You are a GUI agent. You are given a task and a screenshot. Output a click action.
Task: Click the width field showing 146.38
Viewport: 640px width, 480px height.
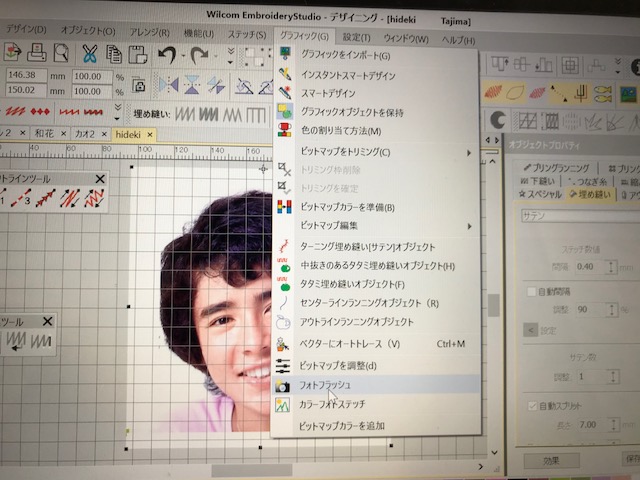point(27,75)
